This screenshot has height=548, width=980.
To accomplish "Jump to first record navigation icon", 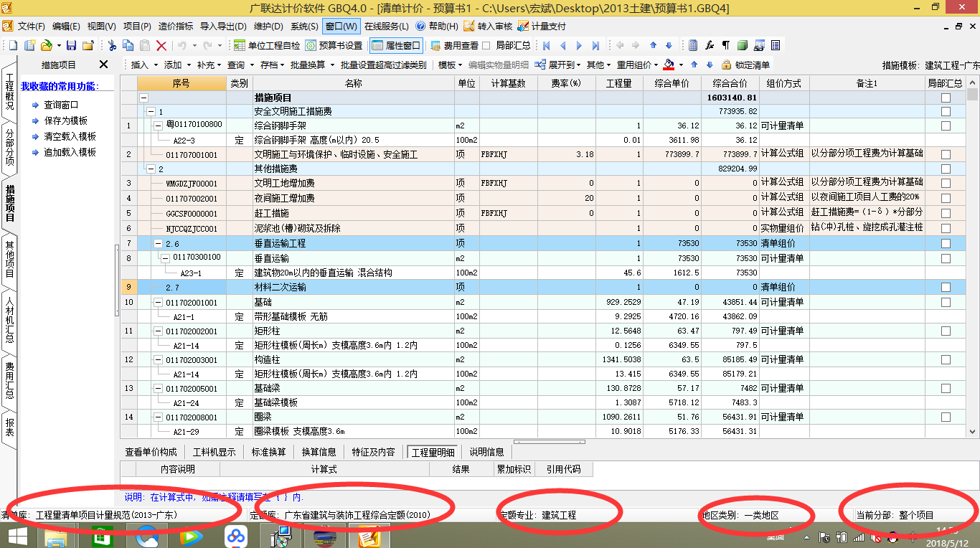I will (x=547, y=45).
